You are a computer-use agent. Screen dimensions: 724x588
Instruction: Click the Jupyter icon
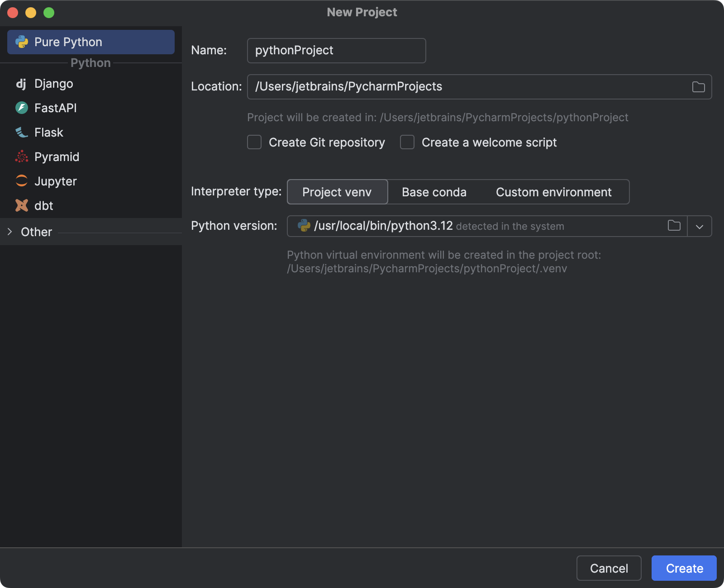[21, 181]
